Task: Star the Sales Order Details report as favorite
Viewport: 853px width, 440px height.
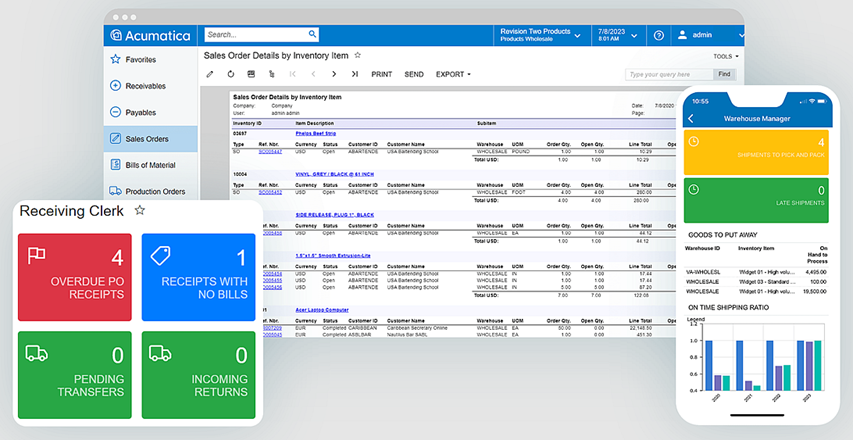Action: (x=358, y=56)
